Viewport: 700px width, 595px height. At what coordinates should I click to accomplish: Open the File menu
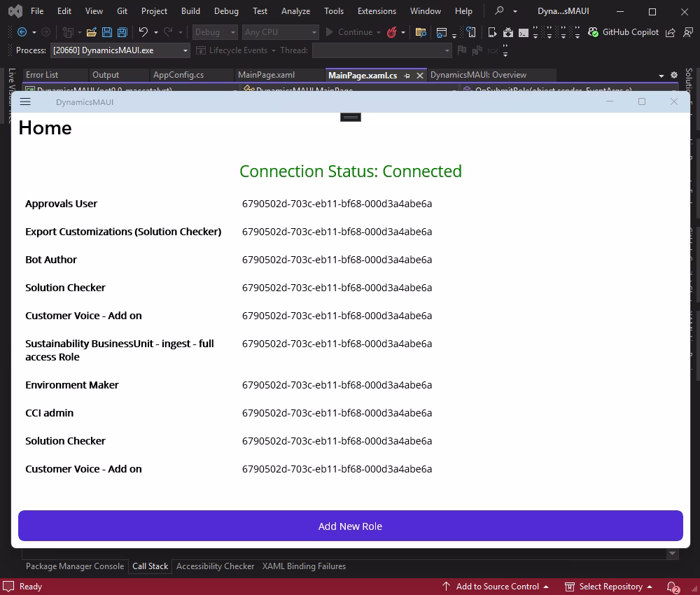click(x=37, y=10)
